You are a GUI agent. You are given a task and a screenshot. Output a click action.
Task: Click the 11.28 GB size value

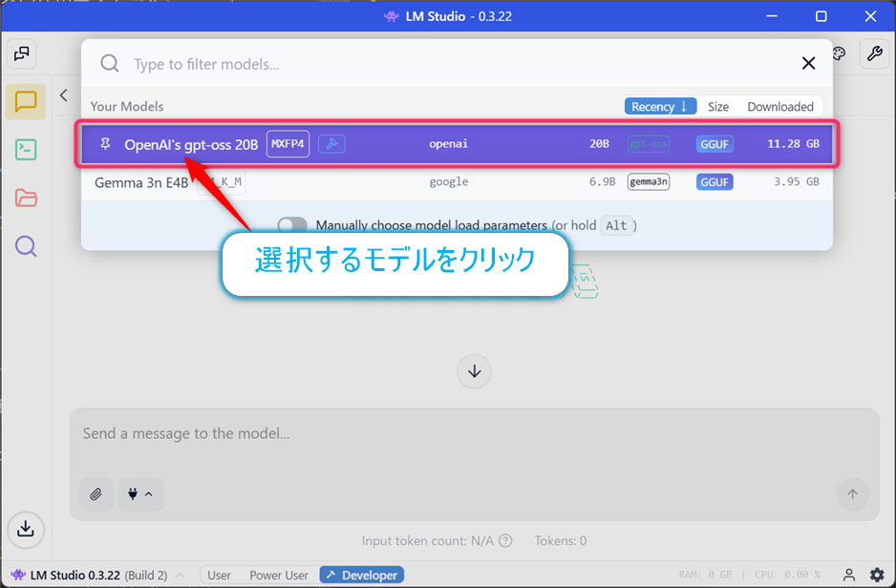pyautogui.click(x=793, y=144)
